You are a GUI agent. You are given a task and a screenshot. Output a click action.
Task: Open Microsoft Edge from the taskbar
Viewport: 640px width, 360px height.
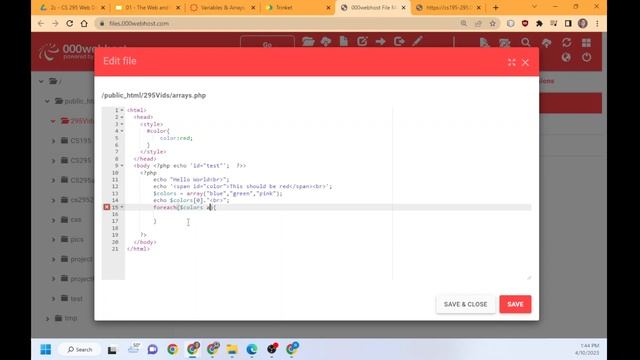pyautogui.click(x=252, y=349)
